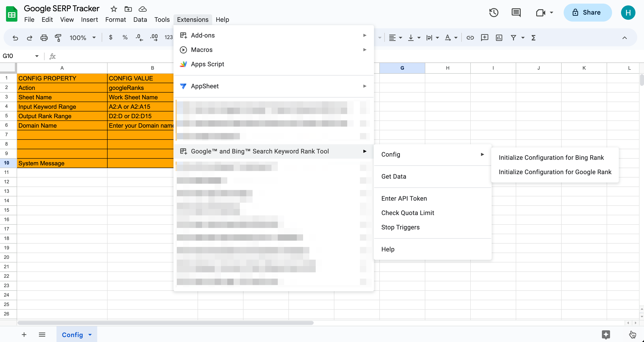
Task: Open the Tools menu
Action: tap(162, 20)
